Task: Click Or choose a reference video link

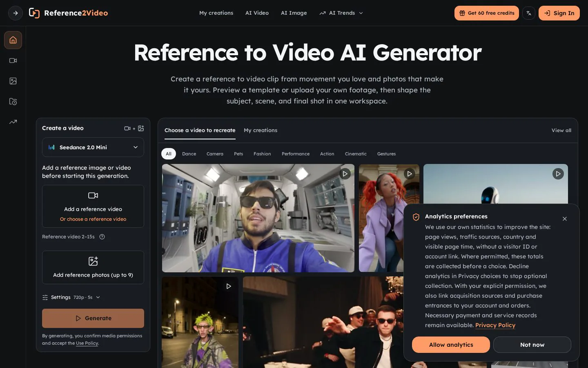Action: pos(93,219)
